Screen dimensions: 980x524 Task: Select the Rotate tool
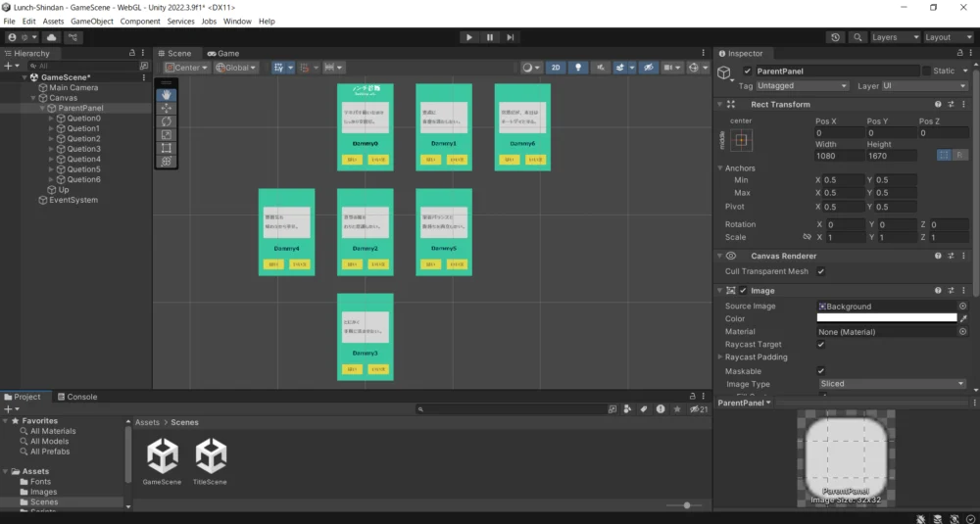click(166, 121)
